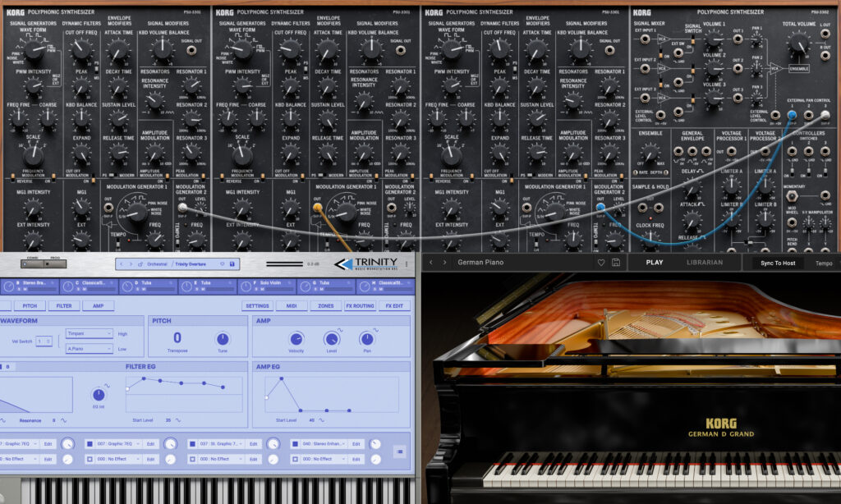Viewport: 841px width, 504px height.
Task: Open the Timpani high waveform dropdown
Action: (x=89, y=333)
